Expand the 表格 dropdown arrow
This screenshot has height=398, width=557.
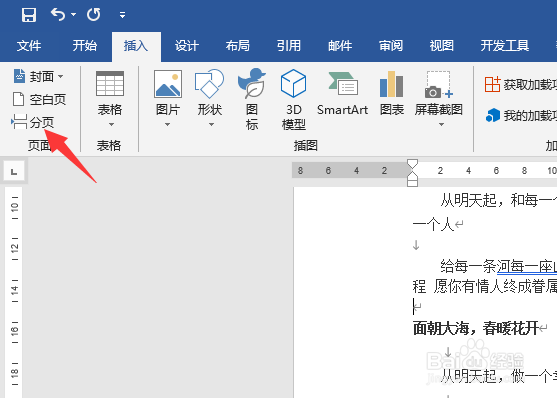111,124
